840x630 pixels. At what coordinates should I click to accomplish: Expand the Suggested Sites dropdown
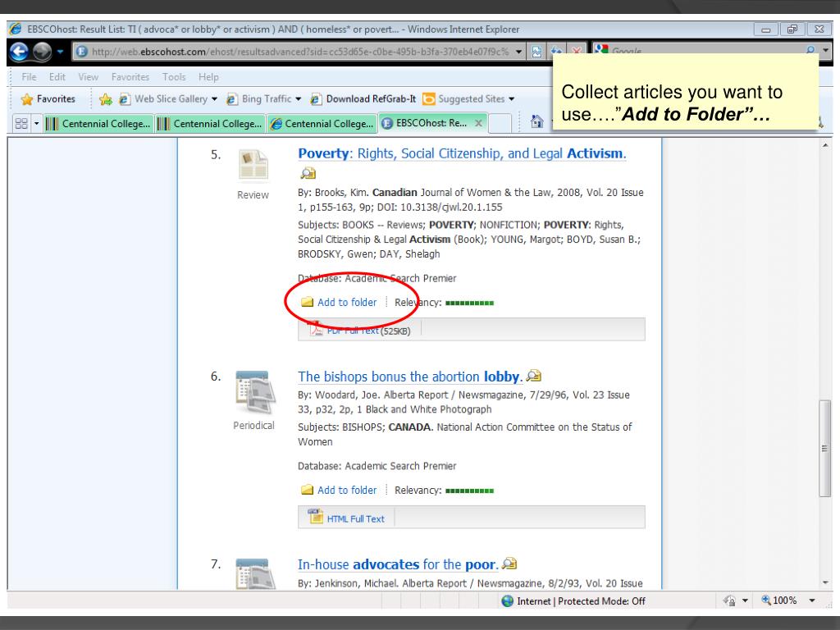coord(512,99)
